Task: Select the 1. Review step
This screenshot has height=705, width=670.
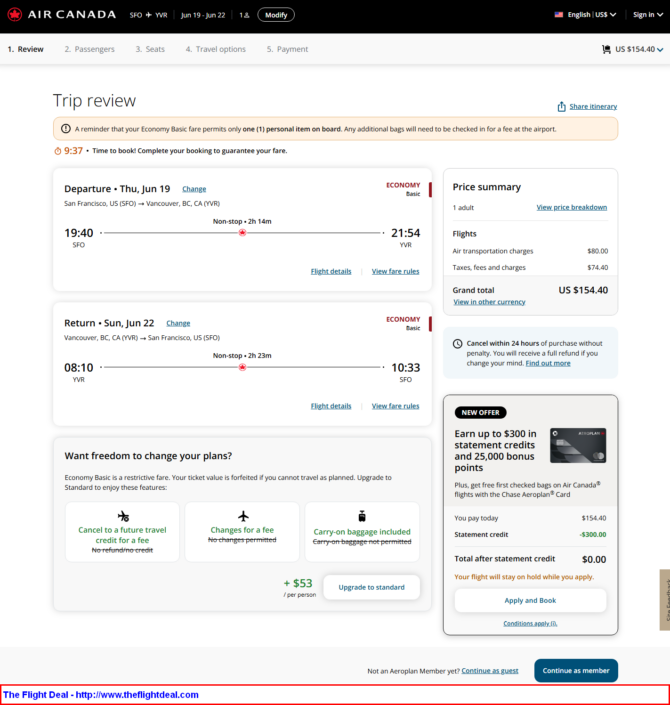Action: tap(26, 49)
